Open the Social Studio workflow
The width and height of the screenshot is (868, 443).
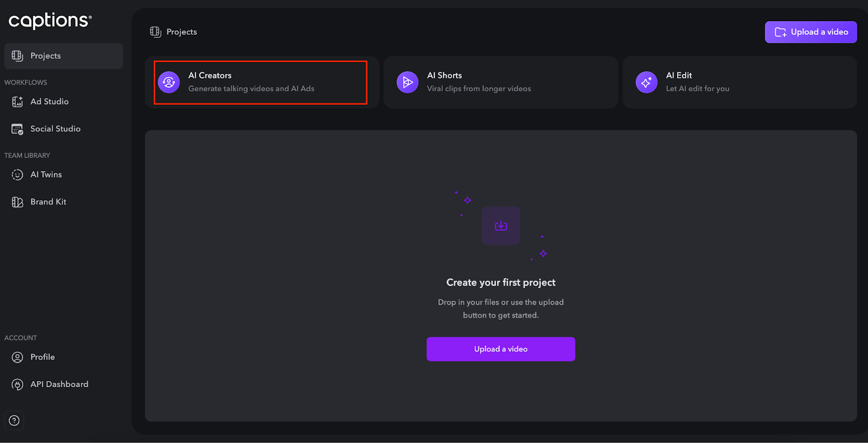point(63,129)
